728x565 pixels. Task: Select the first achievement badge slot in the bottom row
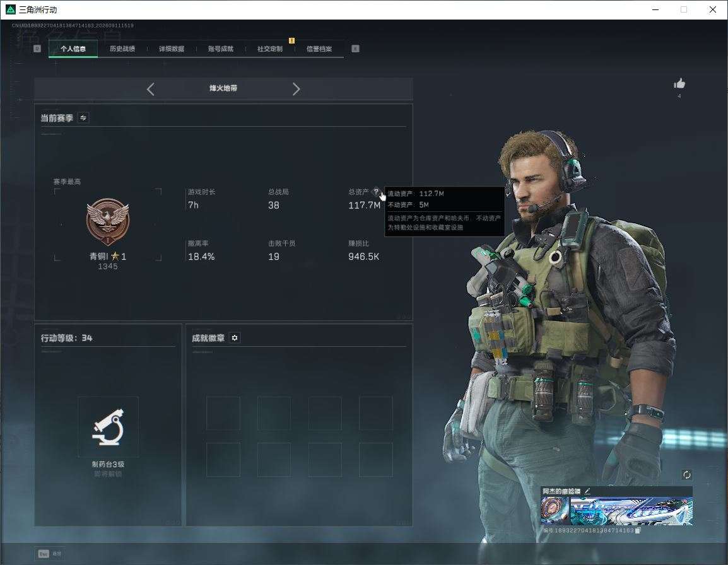(223, 460)
